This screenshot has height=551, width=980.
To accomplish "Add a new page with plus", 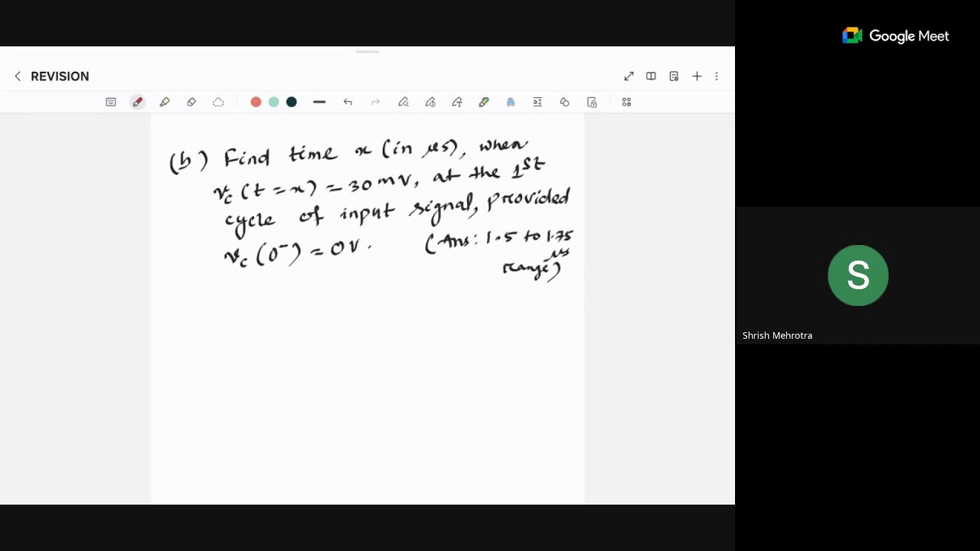I will pos(697,76).
